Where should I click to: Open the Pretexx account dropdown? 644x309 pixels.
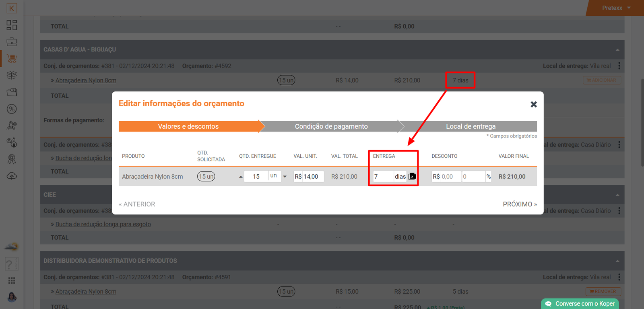616,8
